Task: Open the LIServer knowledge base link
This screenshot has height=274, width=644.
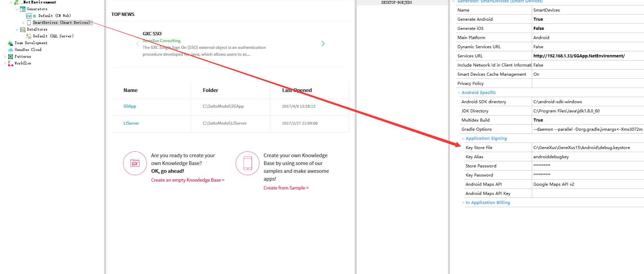Action: click(131, 123)
